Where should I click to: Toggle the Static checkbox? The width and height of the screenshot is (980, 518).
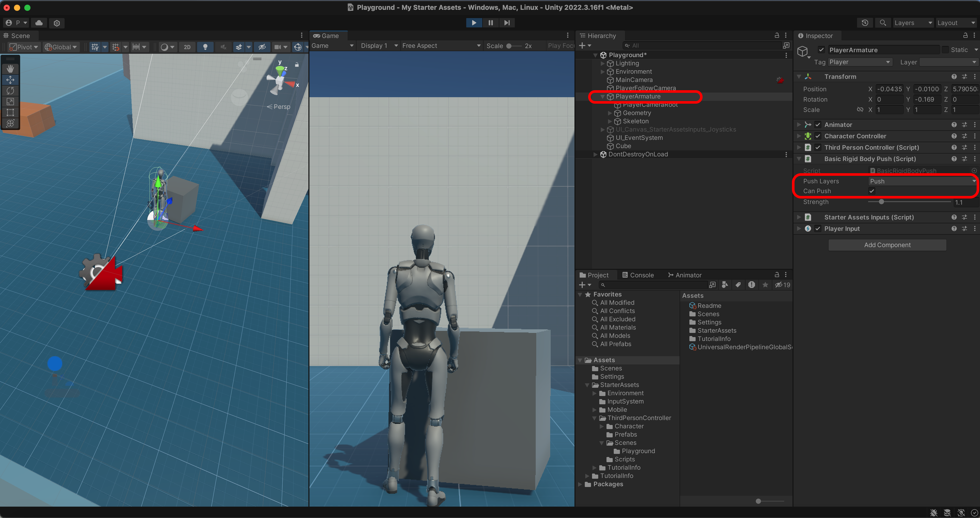pyautogui.click(x=945, y=50)
